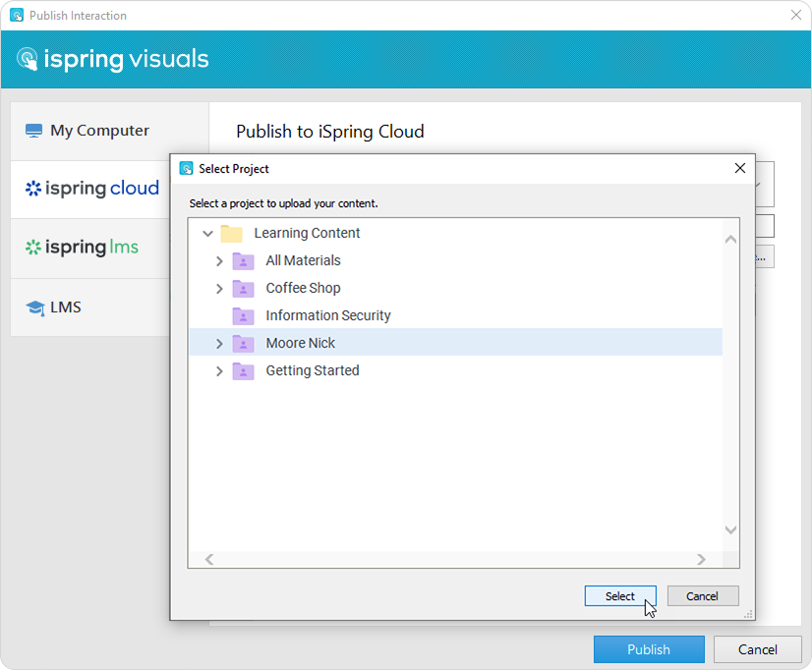Click the Getting Started folder icon

243,370
